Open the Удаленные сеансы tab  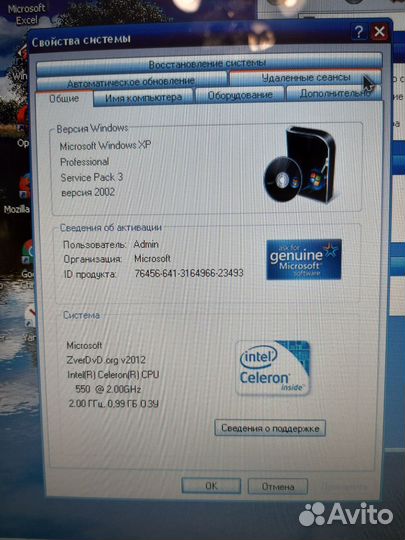tap(305, 77)
